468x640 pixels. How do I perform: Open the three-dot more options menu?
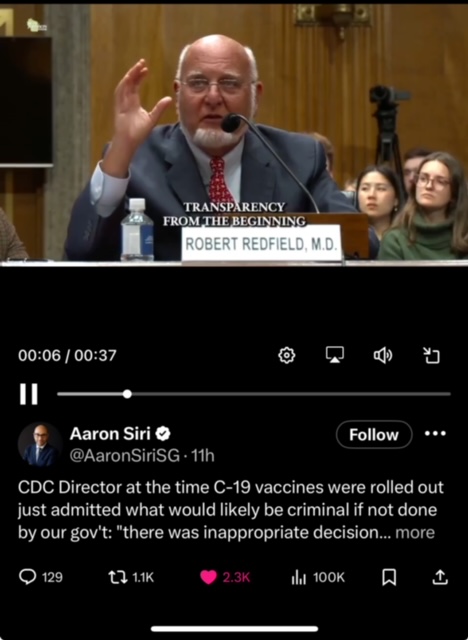tap(435, 433)
